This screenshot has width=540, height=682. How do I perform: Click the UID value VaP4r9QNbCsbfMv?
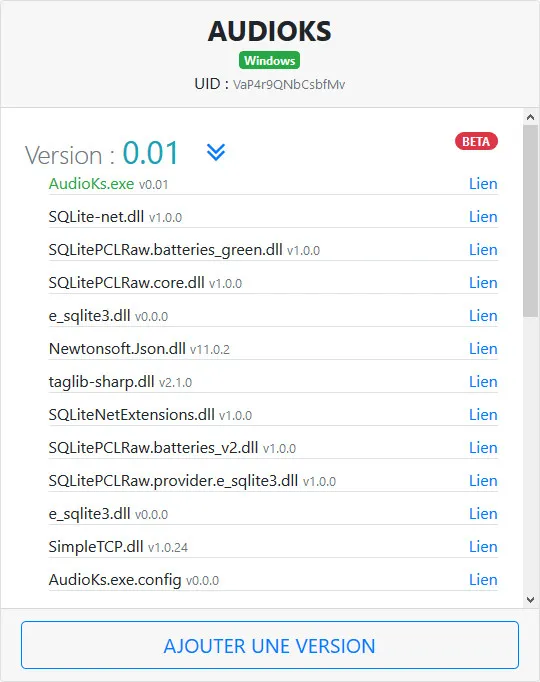pyautogui.click(x=289, y=84)
